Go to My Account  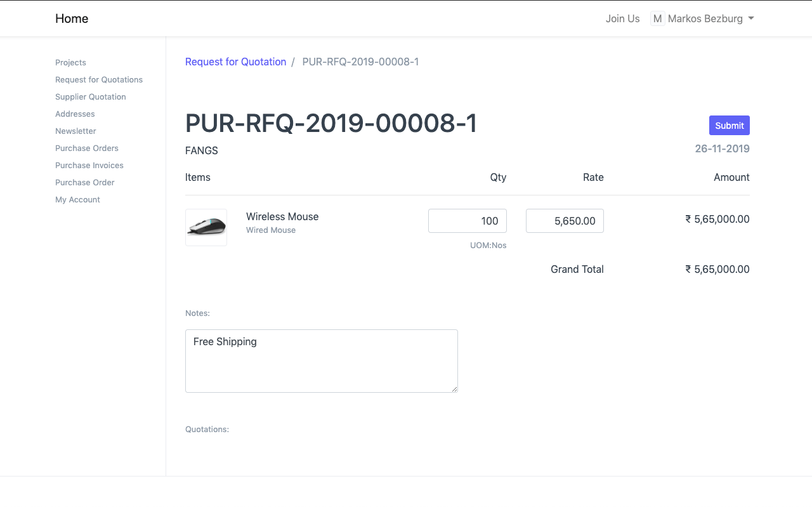point(77,199)
